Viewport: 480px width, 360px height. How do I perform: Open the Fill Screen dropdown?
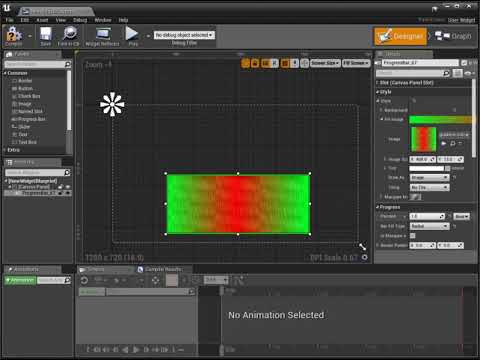pos(356,63)
